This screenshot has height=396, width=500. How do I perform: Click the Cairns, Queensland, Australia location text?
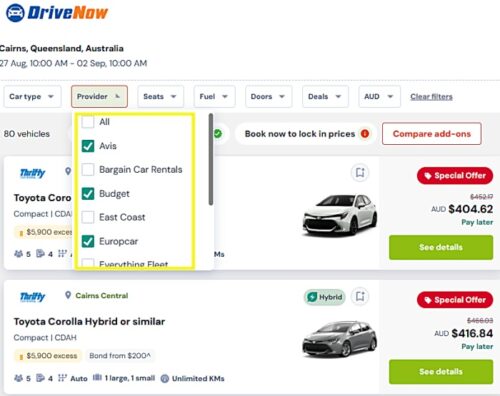(x=62, y=49)
